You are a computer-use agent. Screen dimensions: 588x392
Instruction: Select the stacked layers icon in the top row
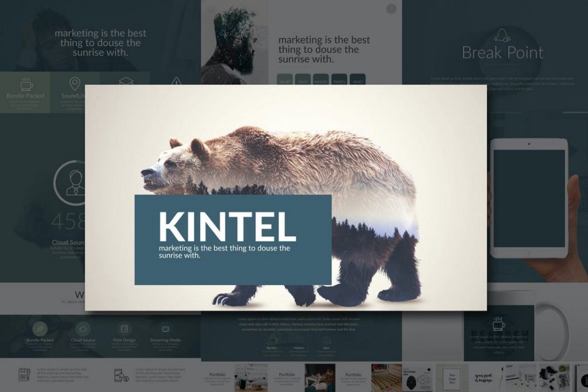click(x=126, y=80)
